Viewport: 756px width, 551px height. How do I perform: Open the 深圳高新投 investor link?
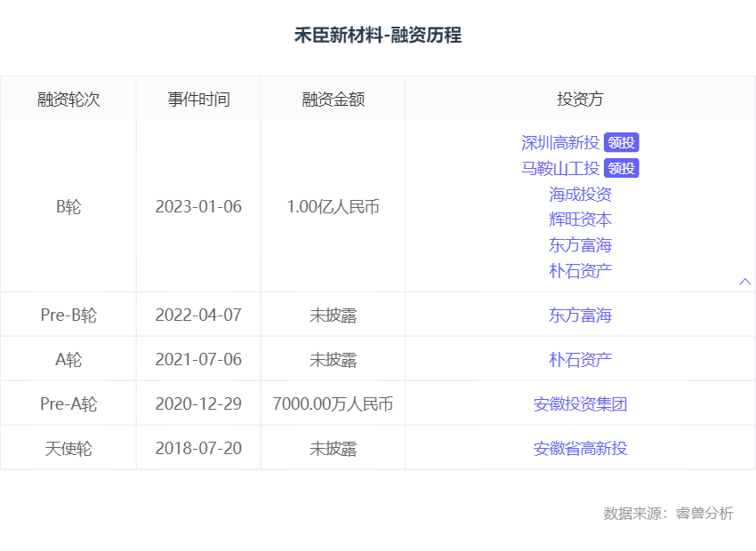pos(560,142)
